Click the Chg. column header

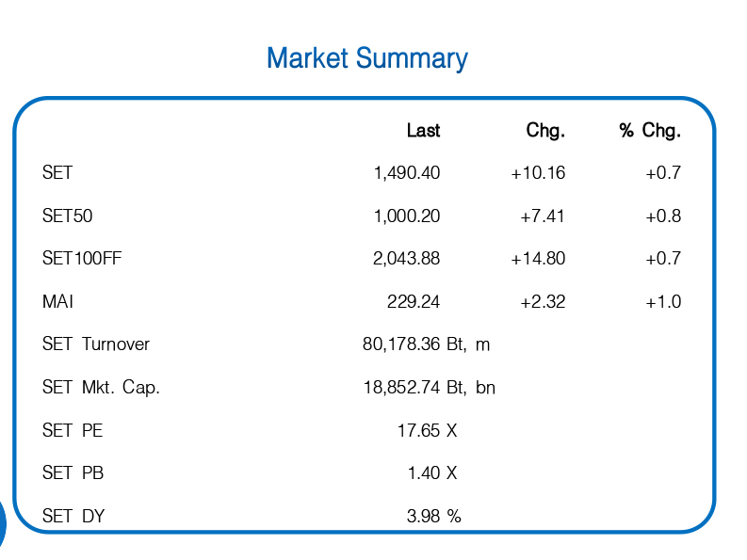(x=545, y=131)
